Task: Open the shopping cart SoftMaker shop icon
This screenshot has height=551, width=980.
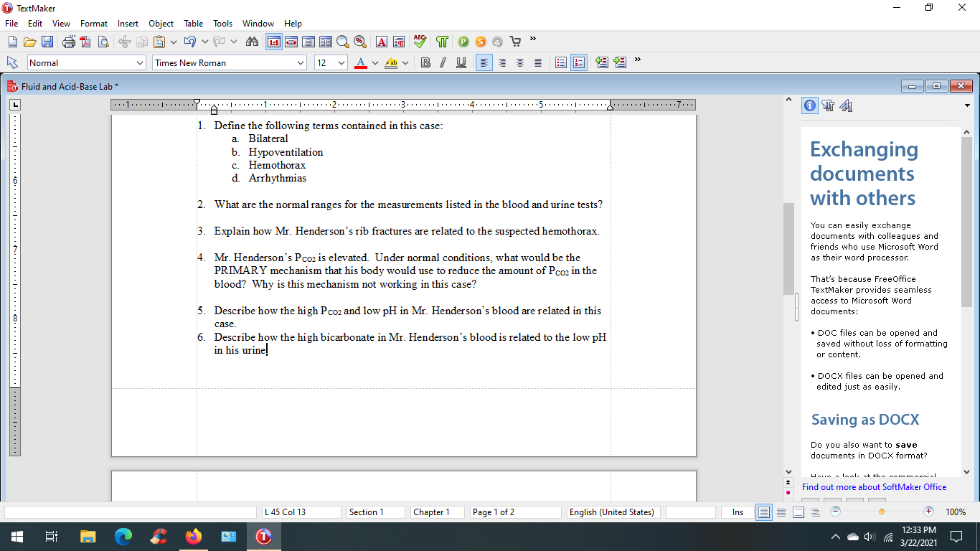Action: pyautogui.click(x=514, y=42)
